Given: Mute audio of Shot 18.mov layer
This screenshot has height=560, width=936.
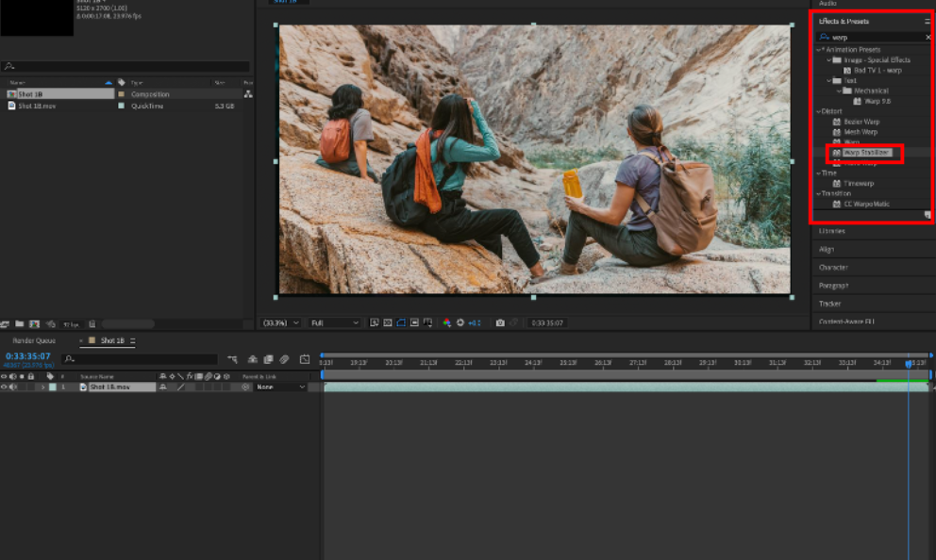Looking at the screenshot, I should 13,387.
